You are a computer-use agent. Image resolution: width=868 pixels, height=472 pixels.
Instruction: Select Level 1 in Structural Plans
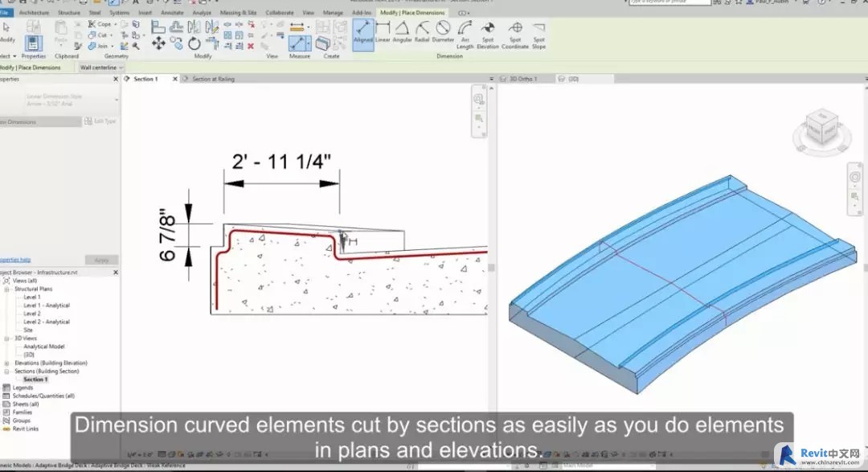[32, 298]
